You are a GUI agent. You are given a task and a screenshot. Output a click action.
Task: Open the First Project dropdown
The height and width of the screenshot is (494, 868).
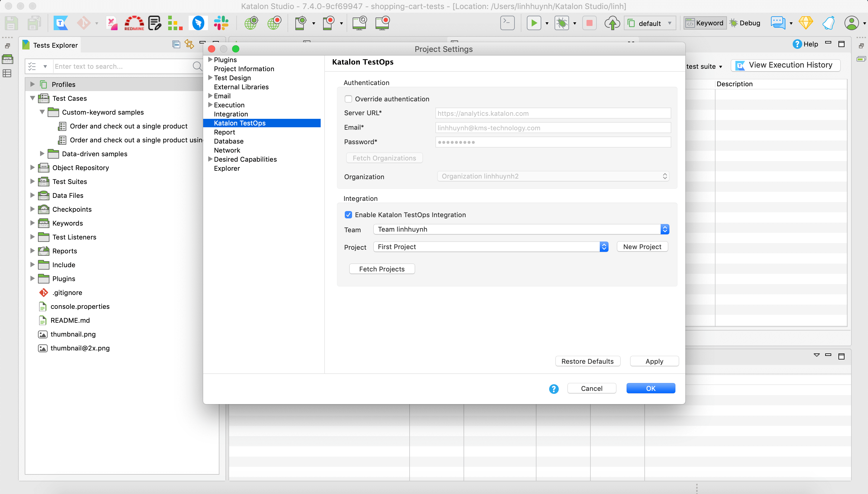point(491,247)
